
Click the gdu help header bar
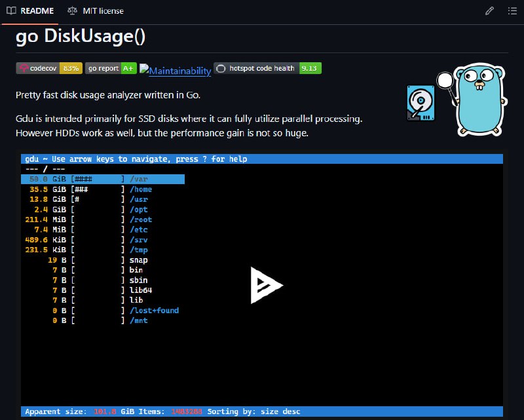click(262, 159)
